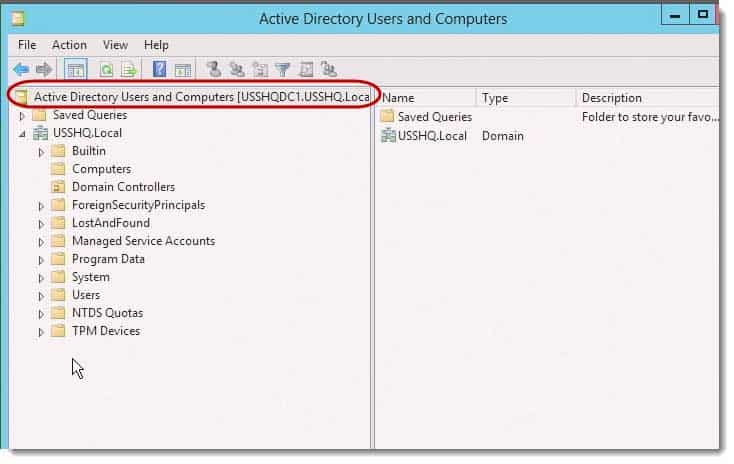
Task: Click the Find objects toolbar icon
Action: (306, 70)
